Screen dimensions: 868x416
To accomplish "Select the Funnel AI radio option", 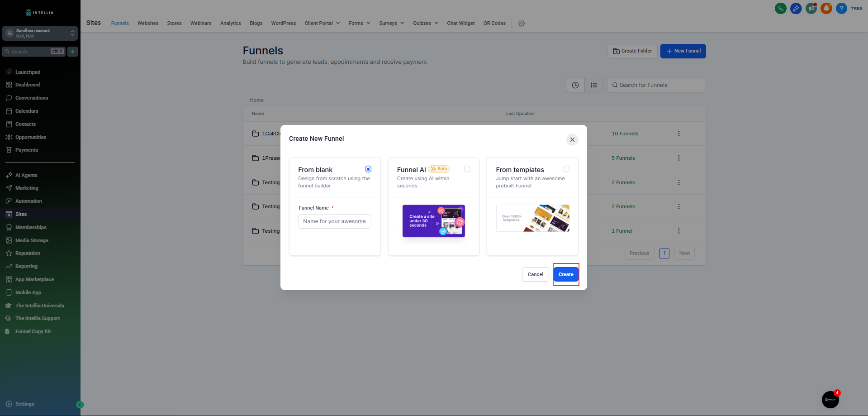I will (x=467, y=169).
